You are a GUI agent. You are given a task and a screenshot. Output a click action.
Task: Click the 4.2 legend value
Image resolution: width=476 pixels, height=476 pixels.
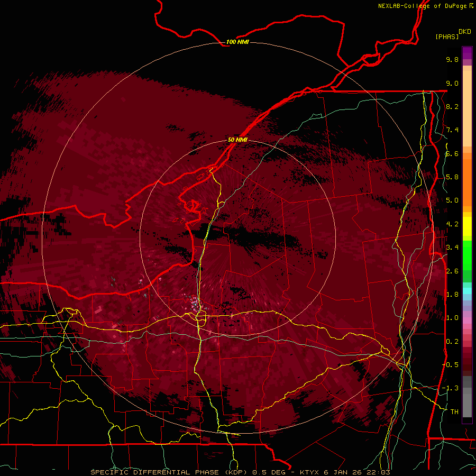[x=452, y=224]
